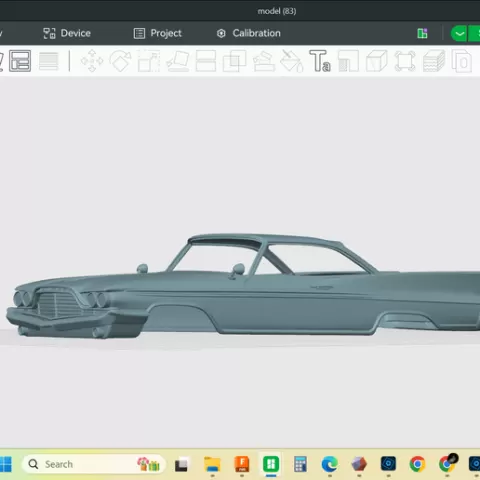Select the paint bucket color painting tool
The width and height of the screenshot is (480, 480).
pyautogui.click(x=292, y=61)
